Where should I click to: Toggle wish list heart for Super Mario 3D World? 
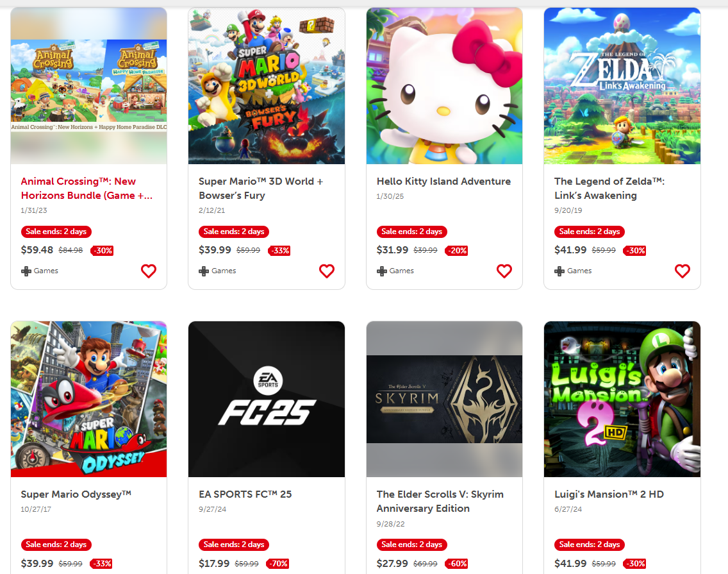[x=326, y=271]
